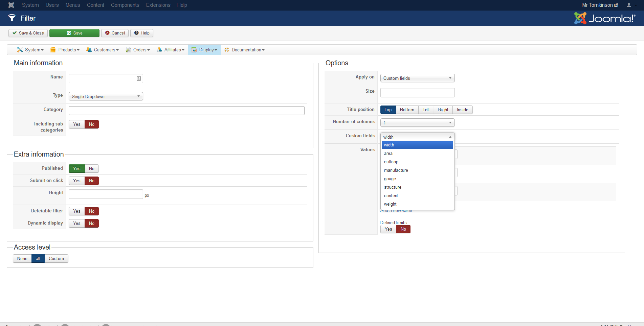The height and width of the screenshot is (326, 644).
Task: Enable Submit on click with Yes
Action: (x=77, y=181)
